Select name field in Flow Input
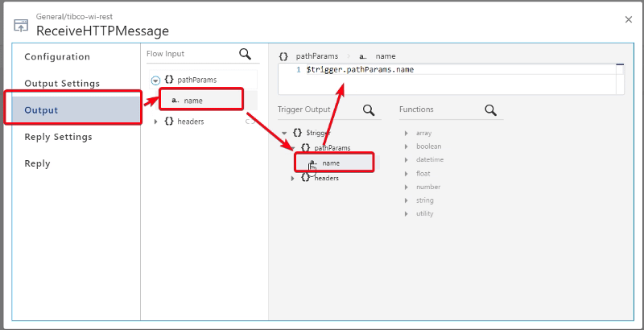Screen dimensions: 644x330 pos(193,101)
